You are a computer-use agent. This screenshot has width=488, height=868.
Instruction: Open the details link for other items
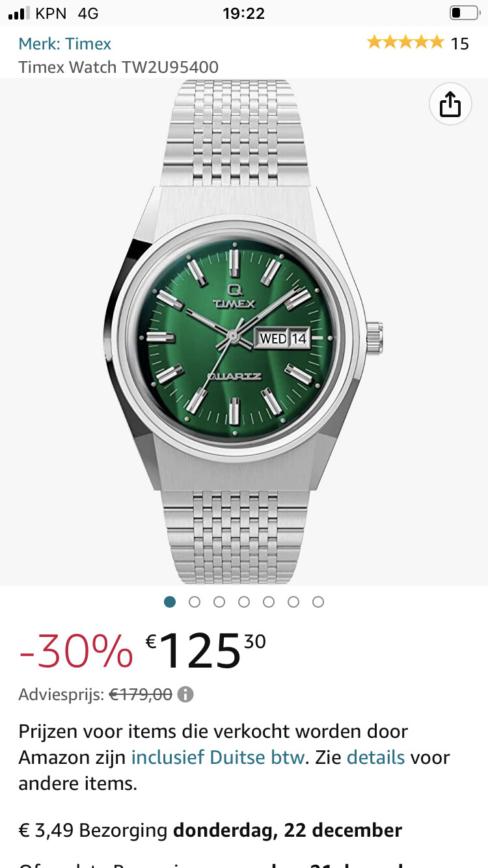[x=376, y=757]
